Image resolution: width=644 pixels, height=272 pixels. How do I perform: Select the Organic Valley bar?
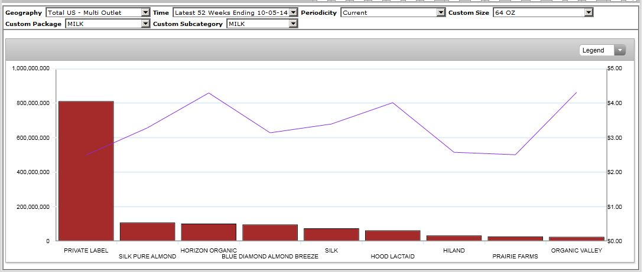(x=577, y=239)
